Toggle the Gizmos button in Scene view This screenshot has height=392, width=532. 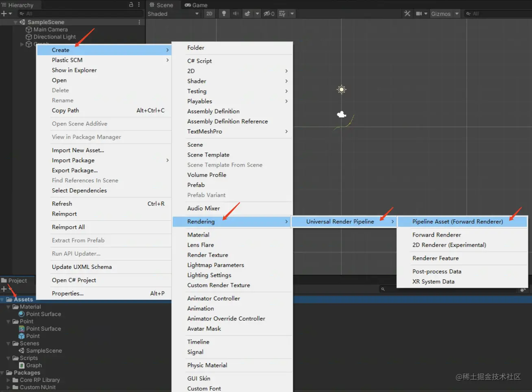tap(441, 14)
